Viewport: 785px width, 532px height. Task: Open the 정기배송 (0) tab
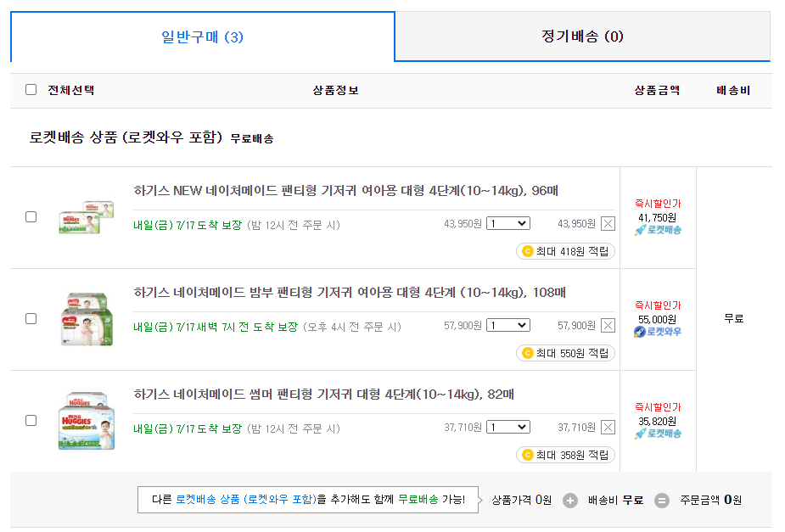tap(582, 36)
